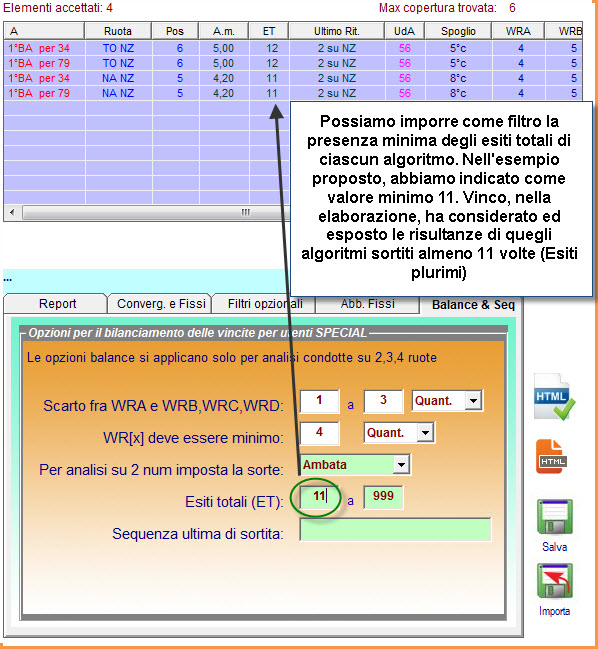Open the Converg. e Fissi tab

pos(161,304)
